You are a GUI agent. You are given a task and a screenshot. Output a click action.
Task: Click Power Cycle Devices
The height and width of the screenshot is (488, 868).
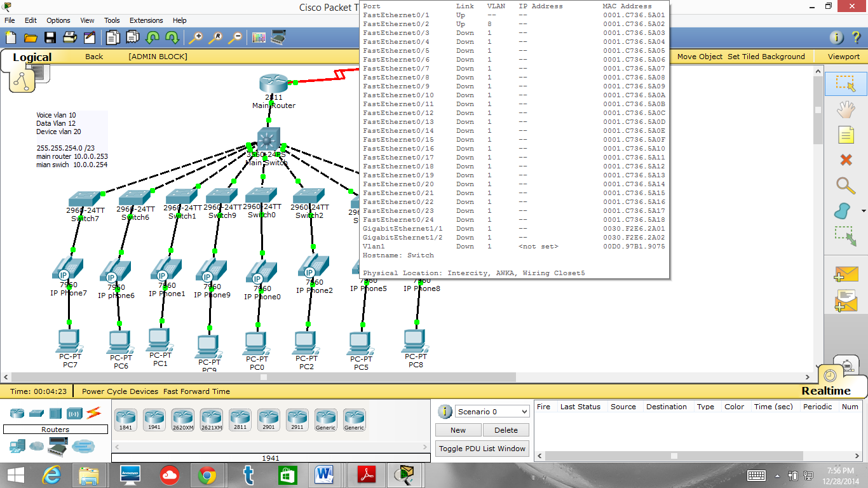tap(120, 391)
